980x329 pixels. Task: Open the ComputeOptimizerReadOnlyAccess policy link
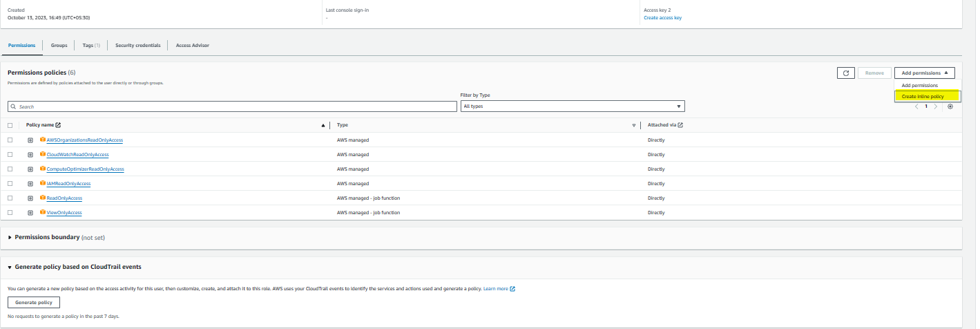click(x=85, y=169)
